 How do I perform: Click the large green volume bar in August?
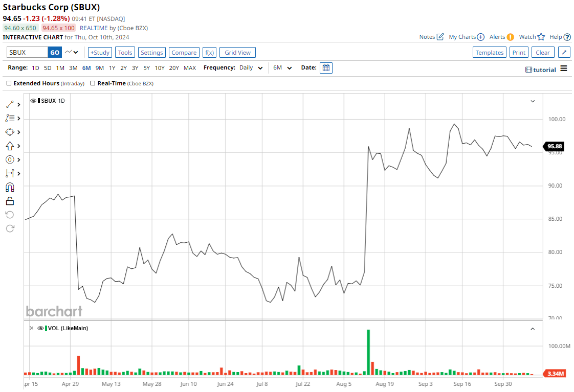pyautogui.click(x=368, y=352)
